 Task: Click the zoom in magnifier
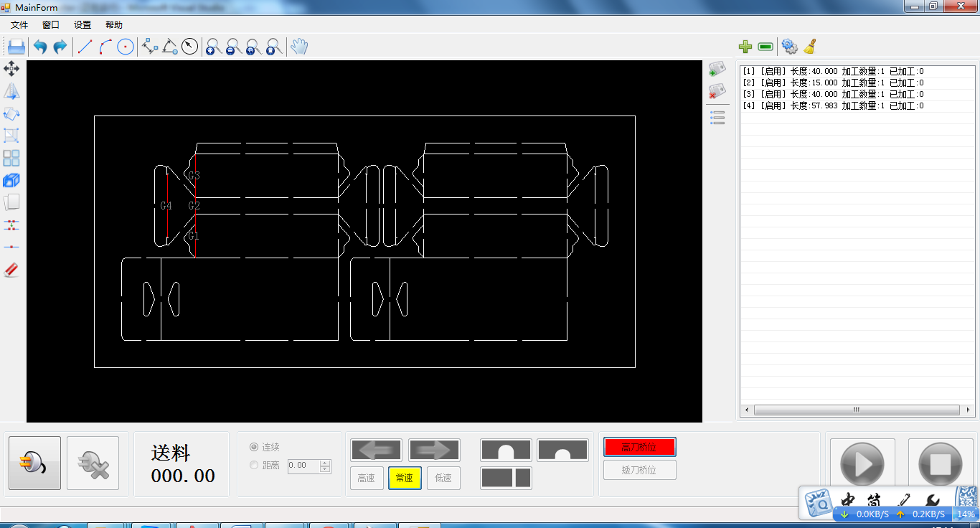(212, 47)
